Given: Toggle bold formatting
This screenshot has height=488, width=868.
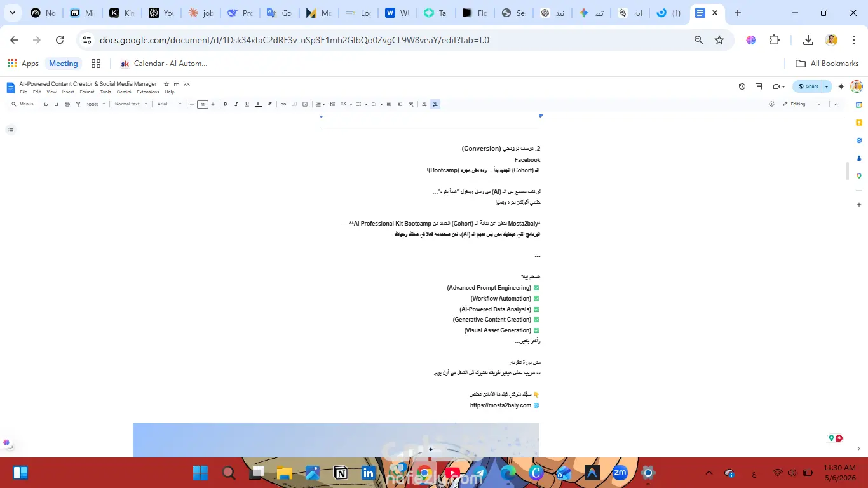Looking at the screenshot, I should click(226, 104).
